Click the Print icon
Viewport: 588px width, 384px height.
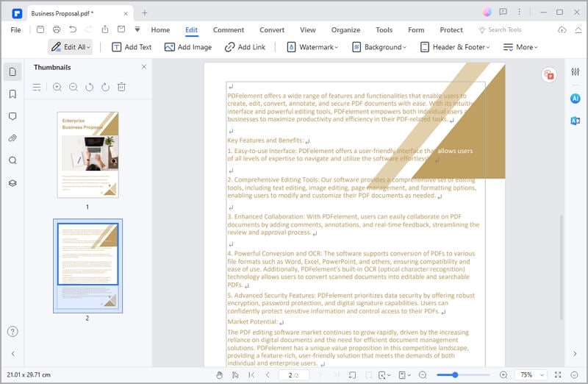tap(57, 29)
